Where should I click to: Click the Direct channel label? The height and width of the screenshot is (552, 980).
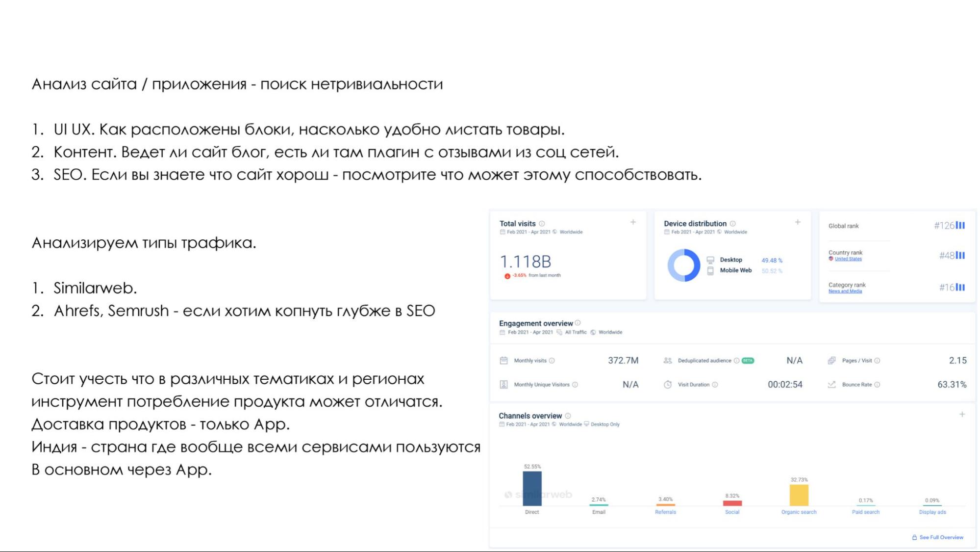pos(532,512)
